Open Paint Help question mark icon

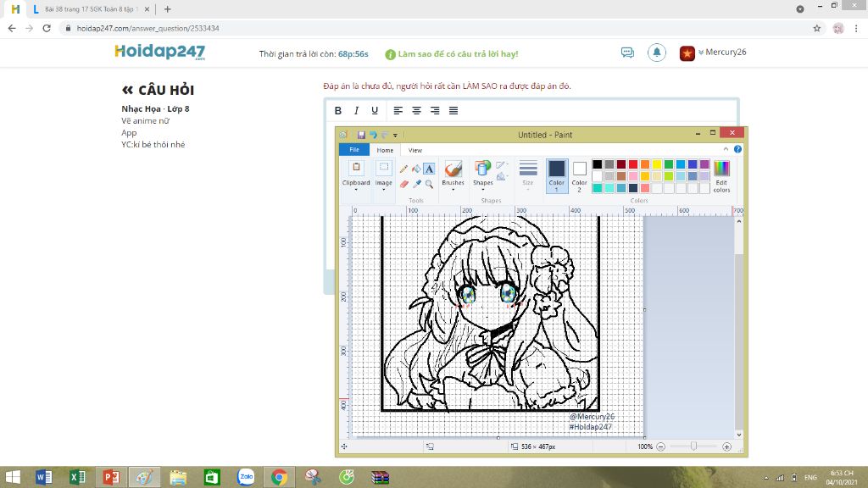point(737,149)
